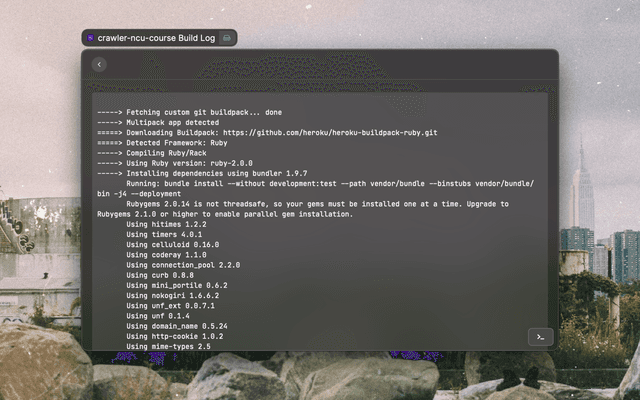The width and height of the screenshot is (640, 400).
Task: Click the 'Fetching custom git buildpack' line
Action: tap(190, 112)
